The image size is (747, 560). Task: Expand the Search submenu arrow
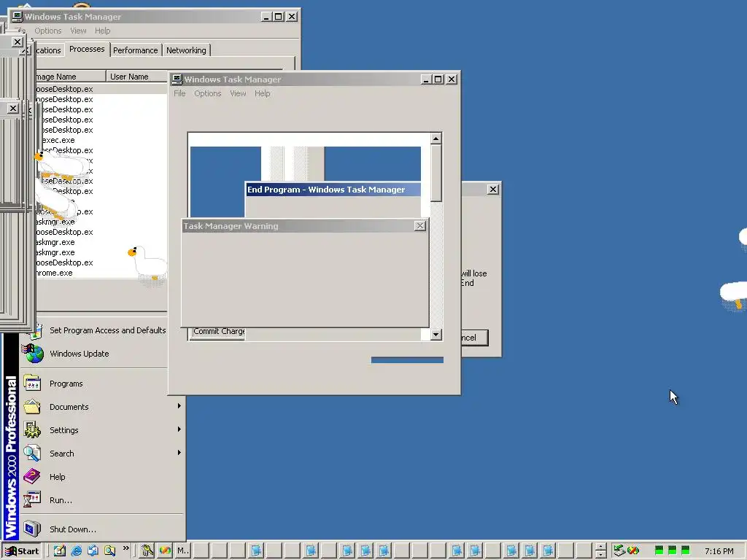(x=179, y=452)
